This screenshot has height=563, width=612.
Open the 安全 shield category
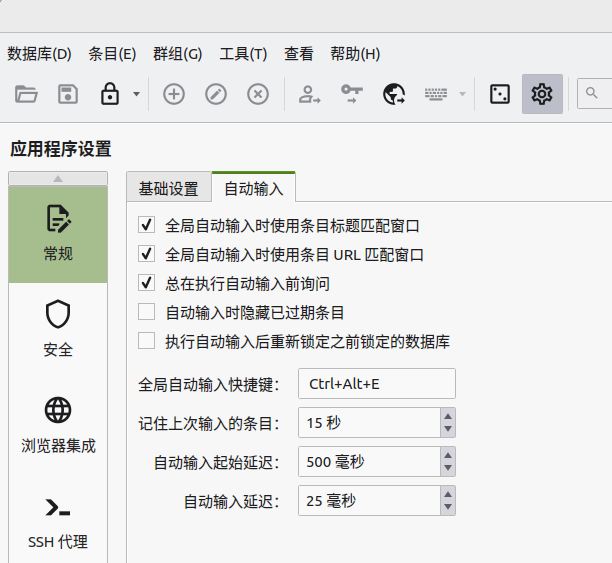coord(58,329)
